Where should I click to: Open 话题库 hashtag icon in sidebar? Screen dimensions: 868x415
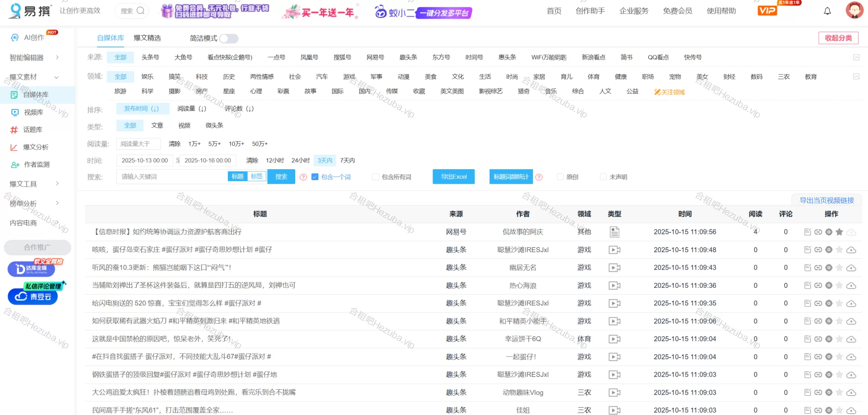[14, 130]
